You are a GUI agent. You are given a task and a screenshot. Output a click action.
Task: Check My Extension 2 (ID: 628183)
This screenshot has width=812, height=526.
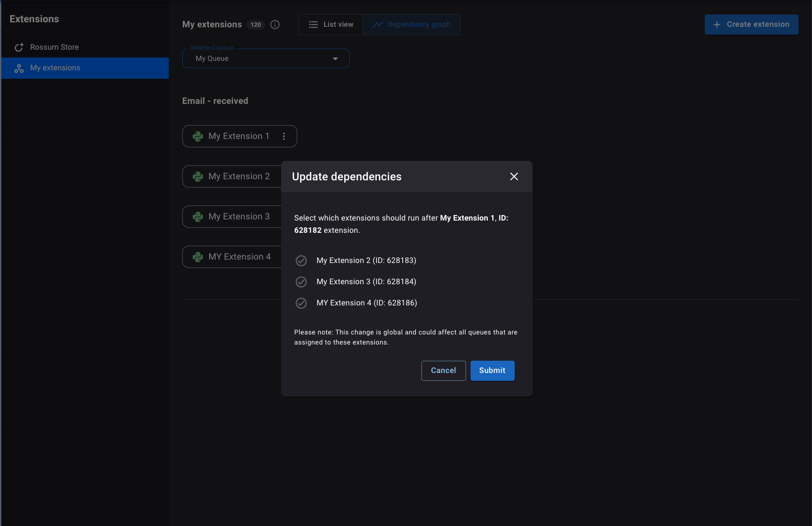[x=301, y=261]
